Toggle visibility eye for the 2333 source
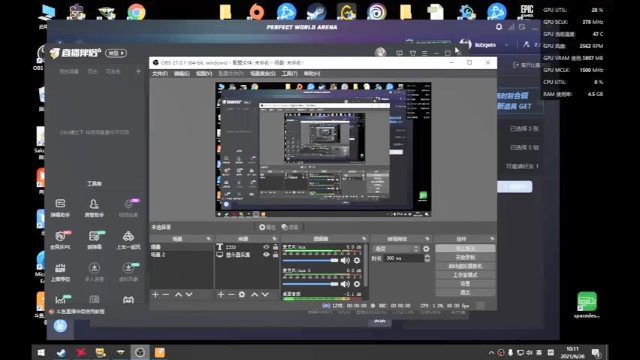This screenshot has width=640, height=360. tap(266, 247)
